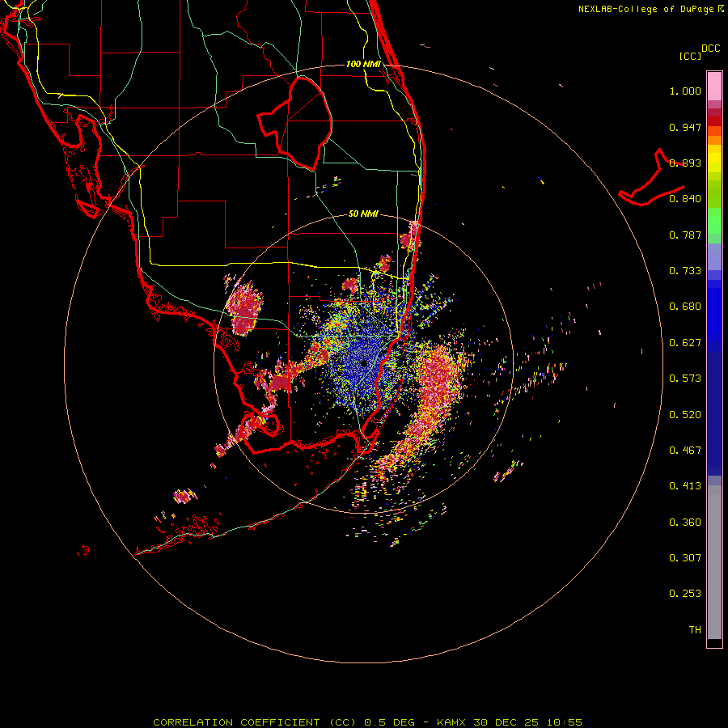The image size is (728, 728).
Task: Click the DCC label above the color scale
Action: [x=710, y=49]
